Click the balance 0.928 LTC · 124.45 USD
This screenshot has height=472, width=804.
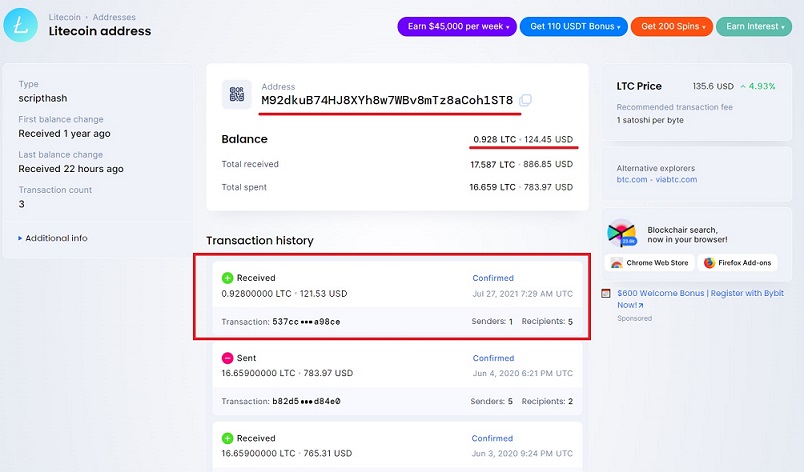click(x=523, y=139)
